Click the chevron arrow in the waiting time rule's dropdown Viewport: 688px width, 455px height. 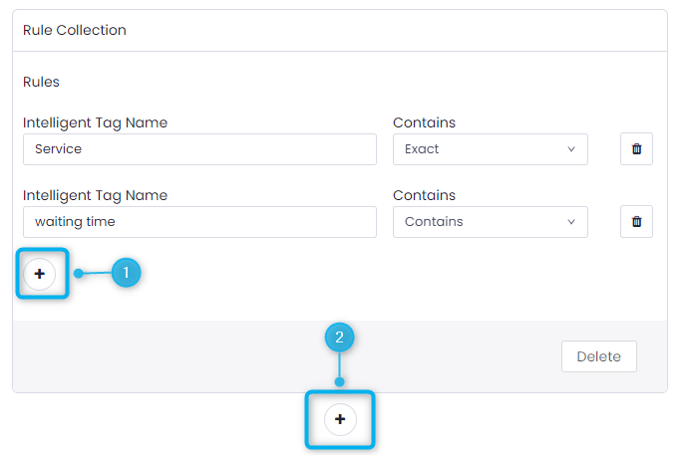tap(571, 222)
